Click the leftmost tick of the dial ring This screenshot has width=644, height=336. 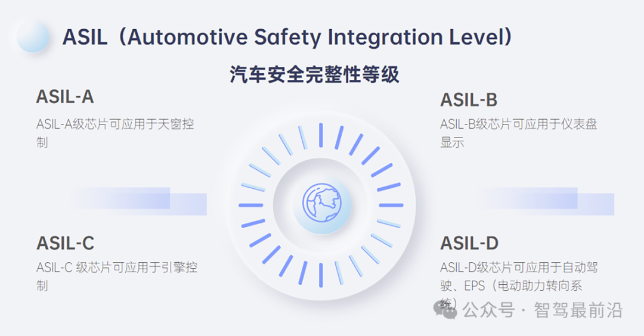(250, 205)
